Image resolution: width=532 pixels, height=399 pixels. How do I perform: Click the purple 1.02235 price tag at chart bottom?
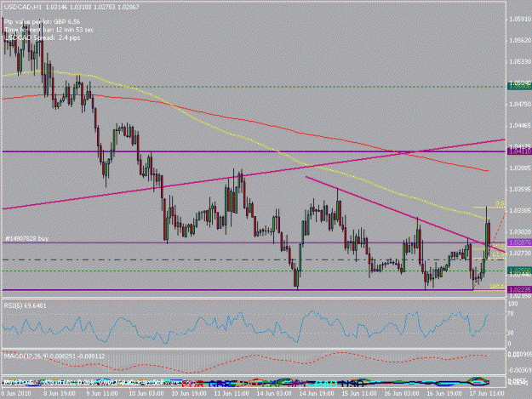point(519,289)
